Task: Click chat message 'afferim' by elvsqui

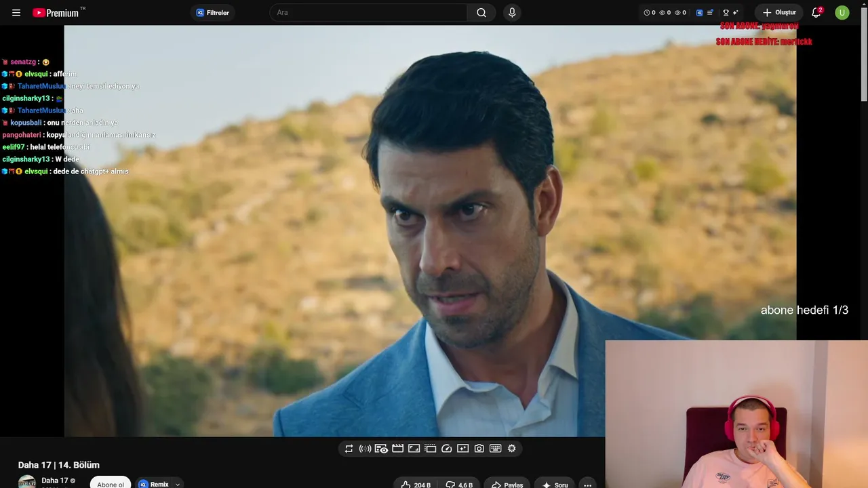Action: 64,74
